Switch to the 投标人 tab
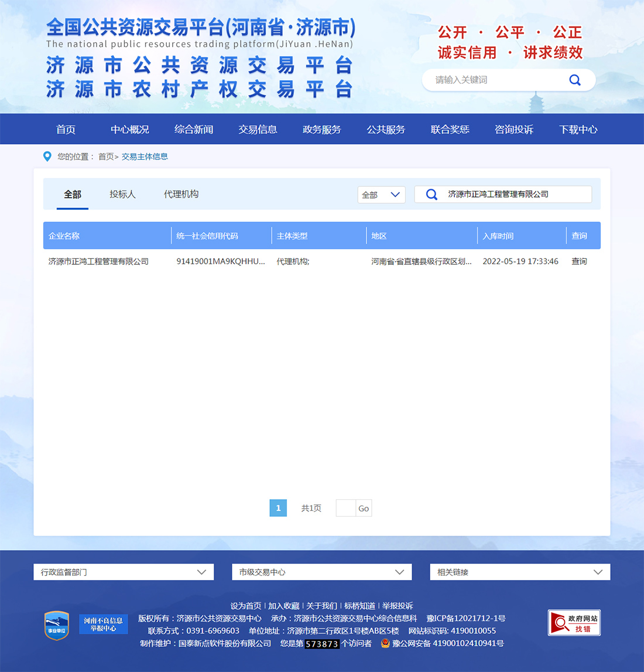Viewport: 644px width, 672px height. coord(122,194)
